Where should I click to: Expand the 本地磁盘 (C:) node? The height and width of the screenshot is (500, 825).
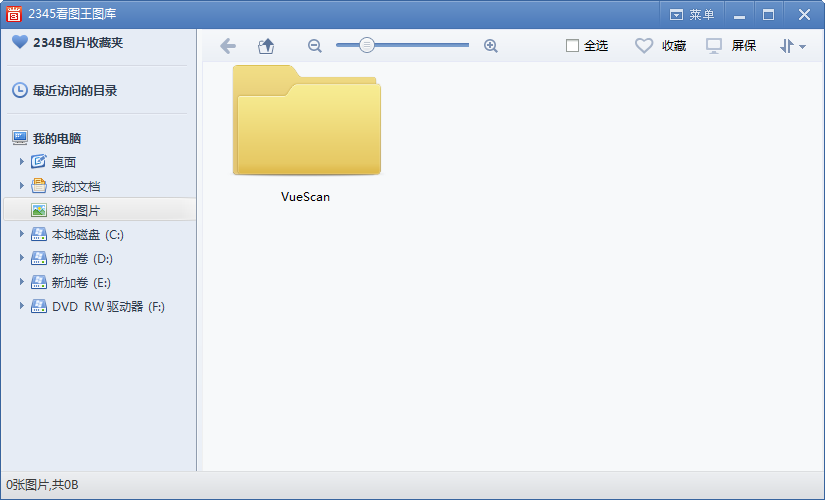(22, 234)
